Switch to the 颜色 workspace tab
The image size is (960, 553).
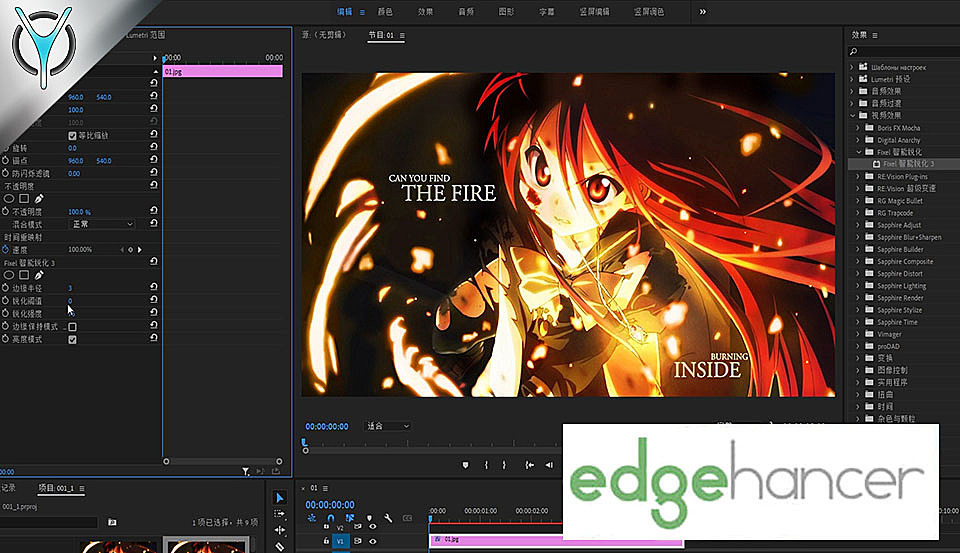point(385,12)
